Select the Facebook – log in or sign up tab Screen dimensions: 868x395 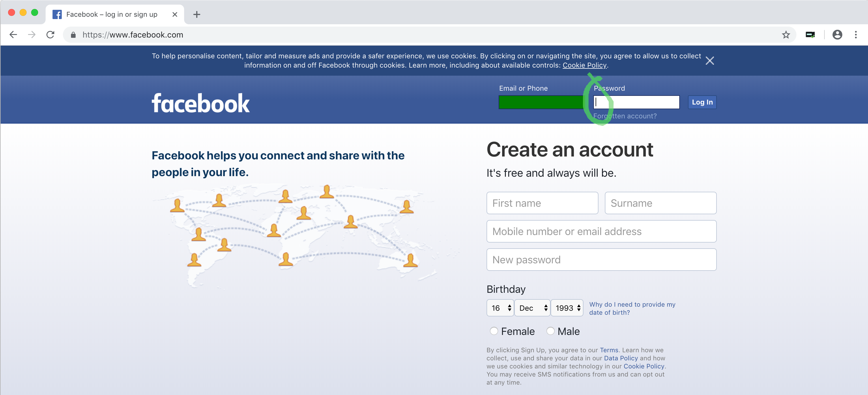115,14
